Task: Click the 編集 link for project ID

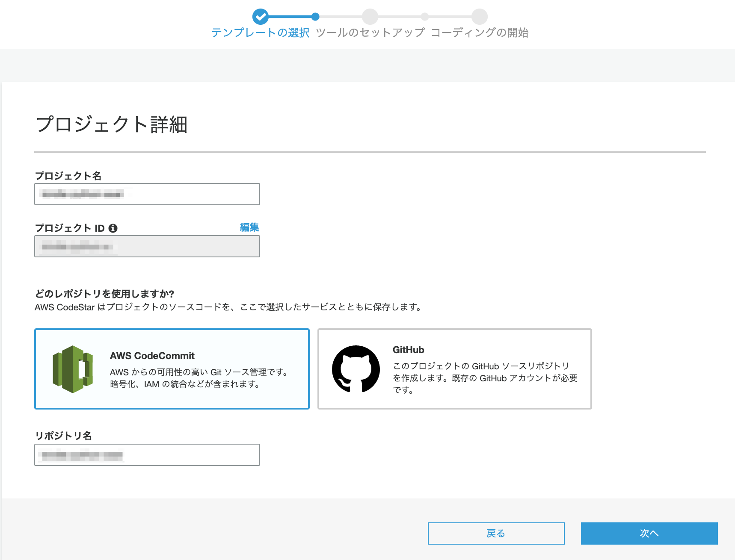Action: (249, 227)
